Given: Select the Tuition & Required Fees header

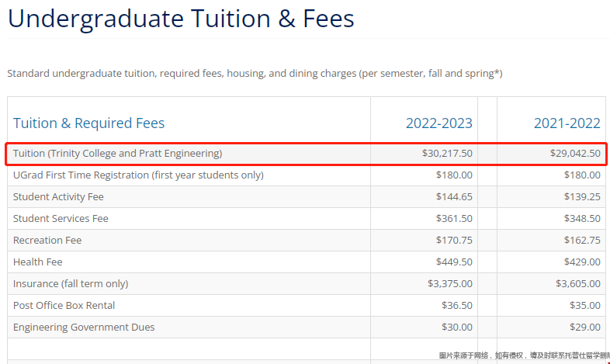Looking at the screenshot, I should pyautogui.click(x=88, y=123).
